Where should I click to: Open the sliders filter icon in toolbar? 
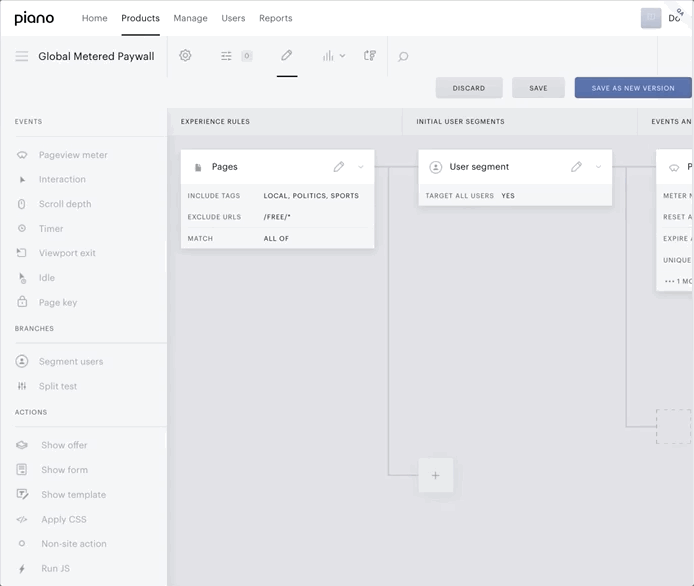[x=226, y=56]
